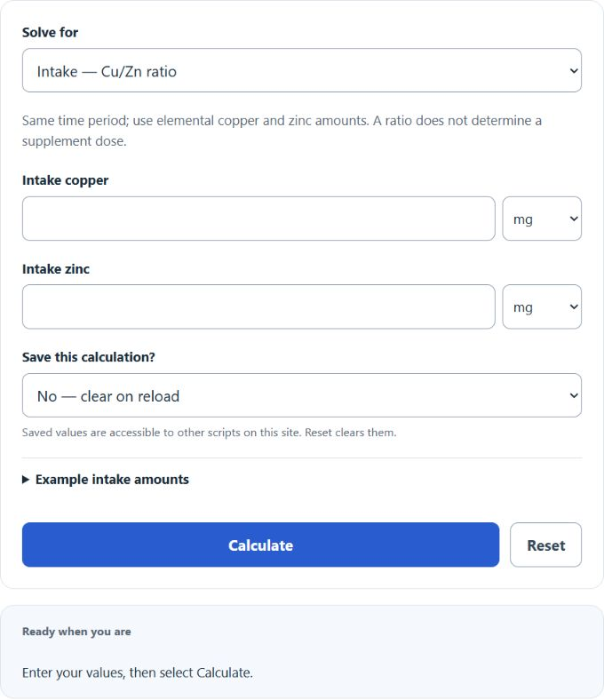The image size is (604, 700).
Task: Click the Reset button
Action: [x=545, y=545]
